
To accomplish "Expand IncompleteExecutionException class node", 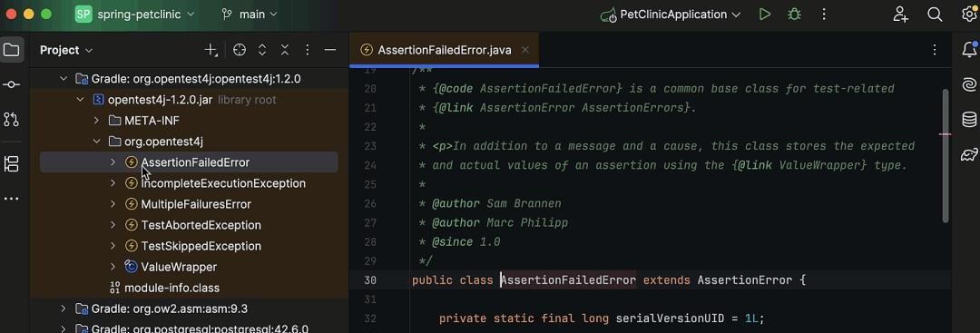I will click(113, 183).
